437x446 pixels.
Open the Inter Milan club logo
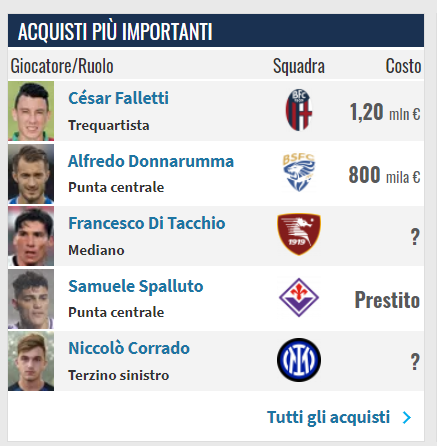click(x=299, y=360)
